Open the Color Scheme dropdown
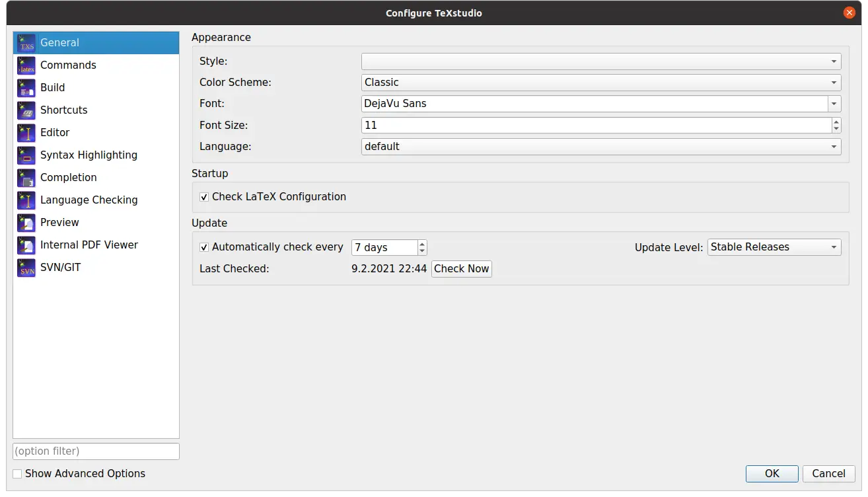868x497 pixels. (x=601, y=83)
